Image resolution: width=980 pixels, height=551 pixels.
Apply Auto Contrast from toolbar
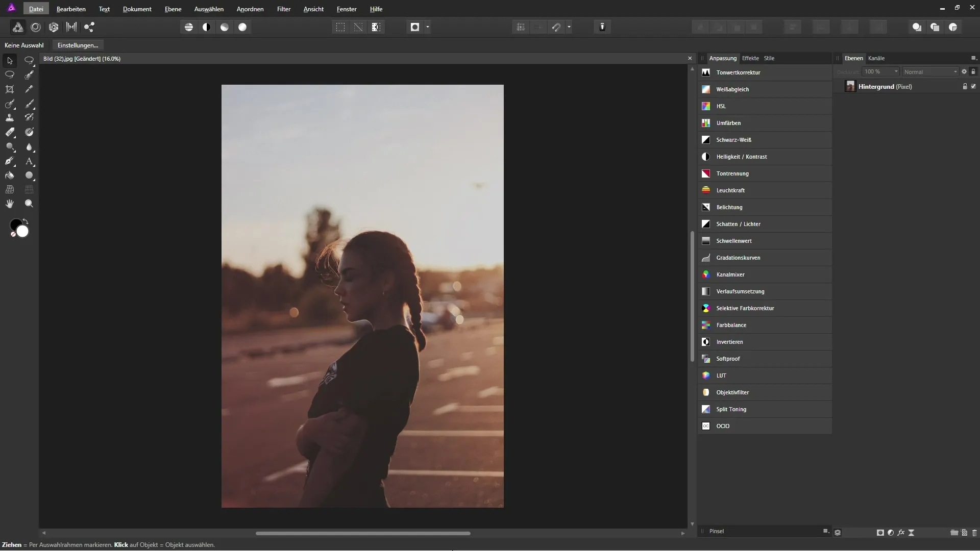tap(207, 27)
